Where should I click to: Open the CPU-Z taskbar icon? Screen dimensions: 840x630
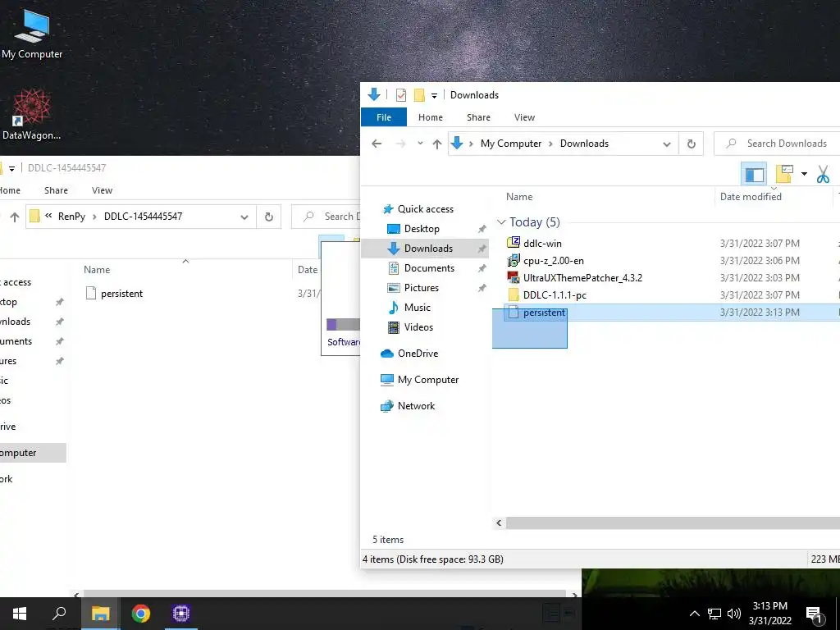[x=181, y=614]
